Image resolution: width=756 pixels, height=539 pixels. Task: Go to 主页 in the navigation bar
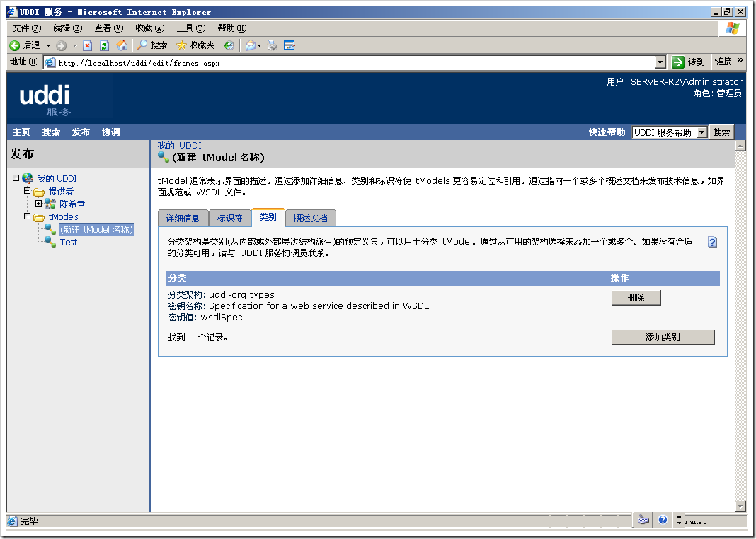(x=21, y=132)
